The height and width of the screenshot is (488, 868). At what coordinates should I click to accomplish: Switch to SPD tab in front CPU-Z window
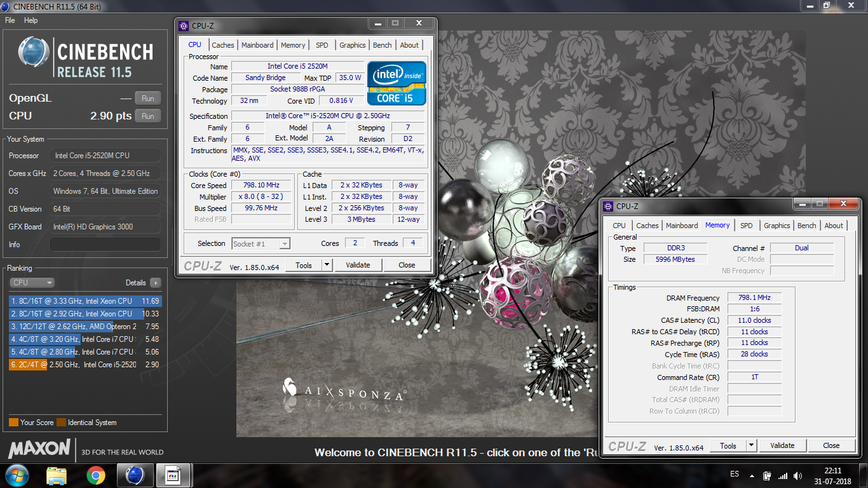point(322,45)
